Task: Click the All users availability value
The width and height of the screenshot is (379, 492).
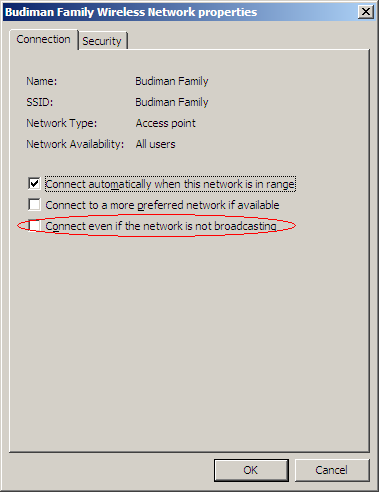Action: point(155,144)
